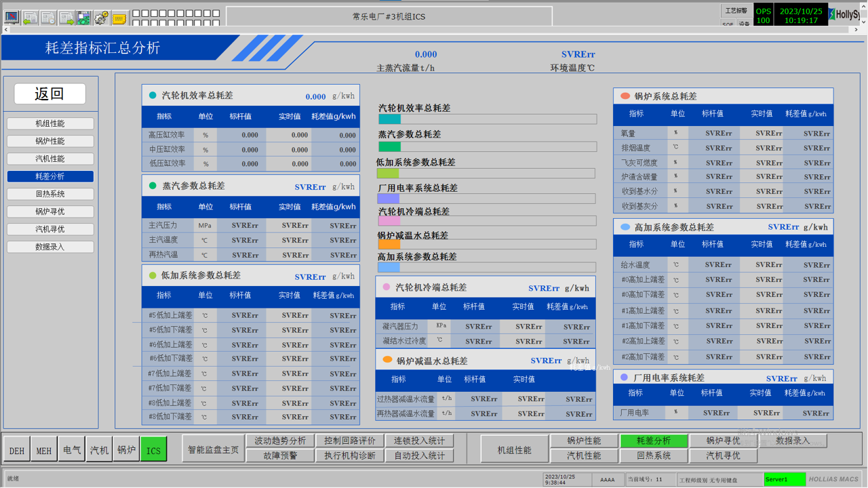The height and width of the screenshot is (488, 868).
Task: Select the green ICS tab
Action: (154, 450)
